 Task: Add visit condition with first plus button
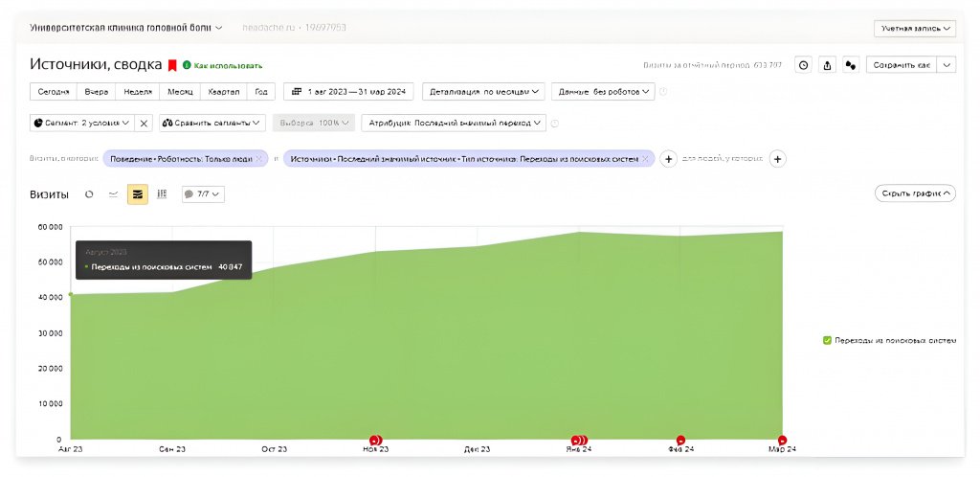click(669, 159)
